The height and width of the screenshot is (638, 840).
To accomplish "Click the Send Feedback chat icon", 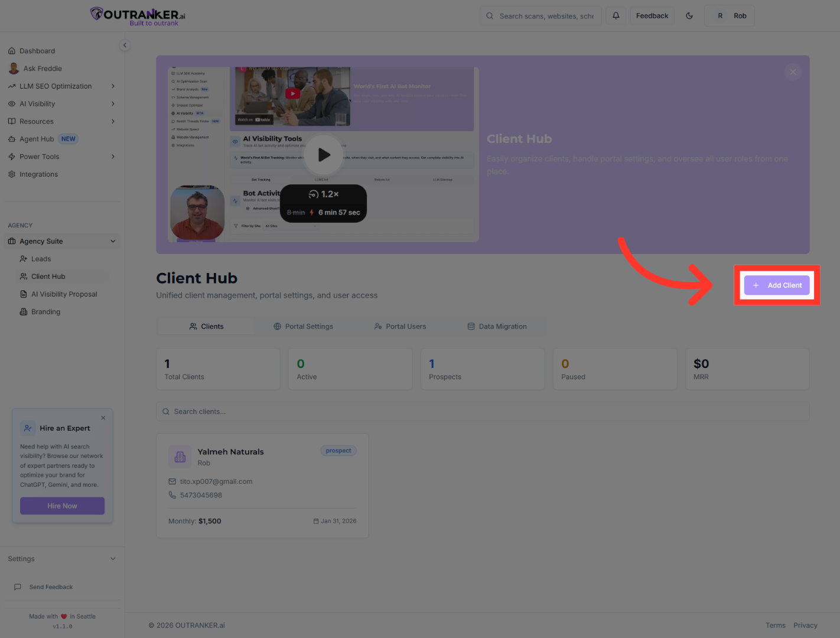I will tap(18, 587).
